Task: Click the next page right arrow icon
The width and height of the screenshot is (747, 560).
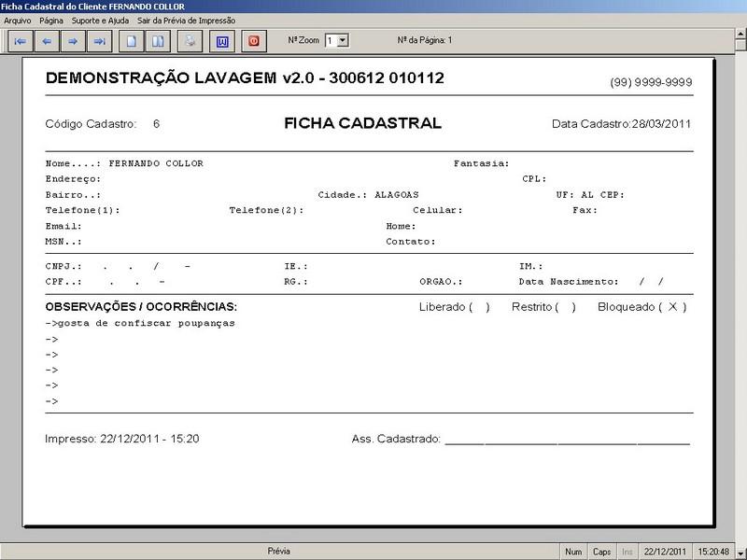Action: coord(73,41)
